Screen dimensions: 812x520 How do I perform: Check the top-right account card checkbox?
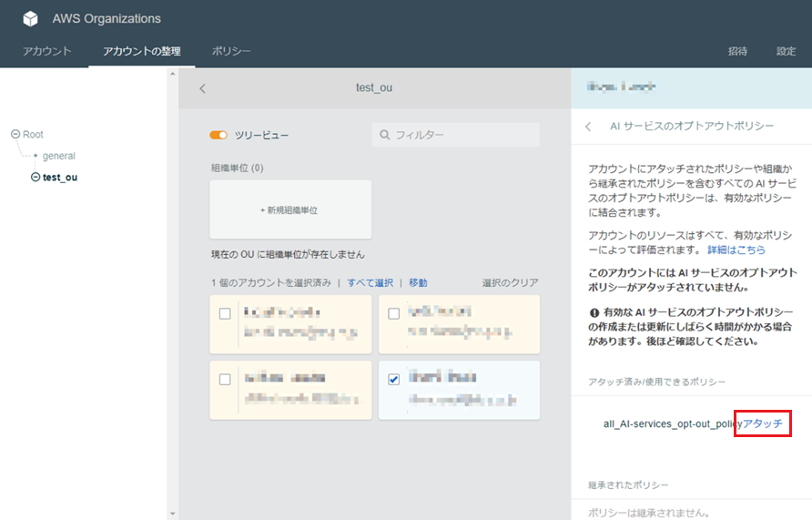click(x=393, y=314)
